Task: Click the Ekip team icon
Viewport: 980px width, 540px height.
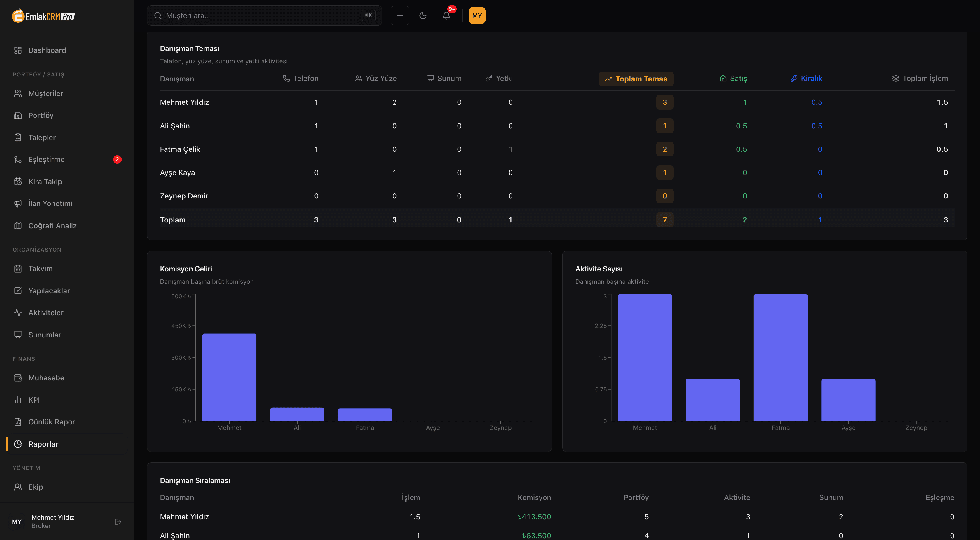Action: [x=18, y=487]
